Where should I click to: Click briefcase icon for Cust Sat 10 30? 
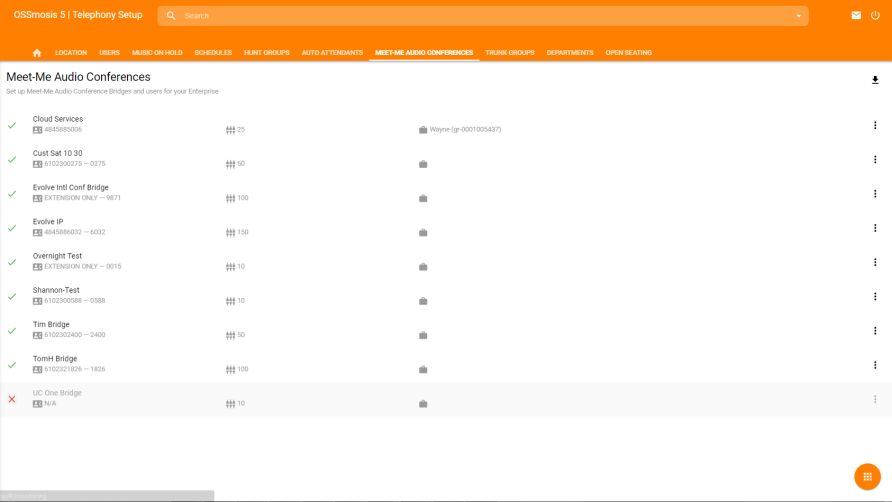pos(423,164)
